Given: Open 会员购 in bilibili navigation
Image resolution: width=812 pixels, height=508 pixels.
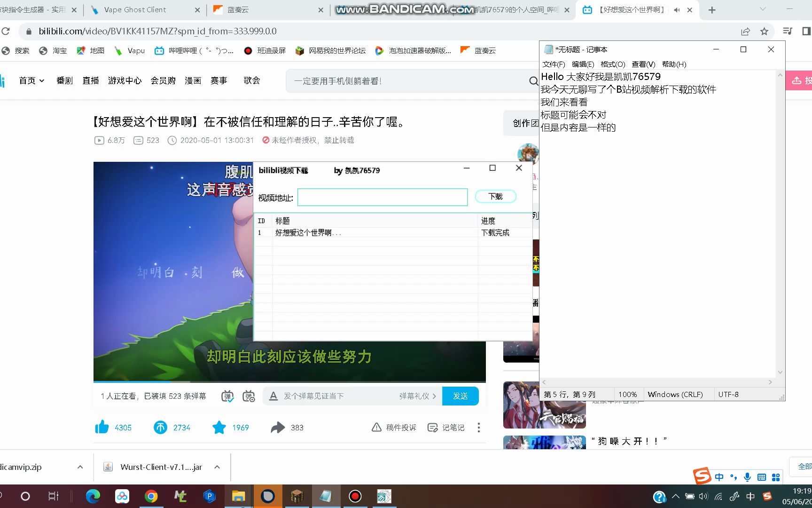Looking at the screenshot, I should pos(163,81).
